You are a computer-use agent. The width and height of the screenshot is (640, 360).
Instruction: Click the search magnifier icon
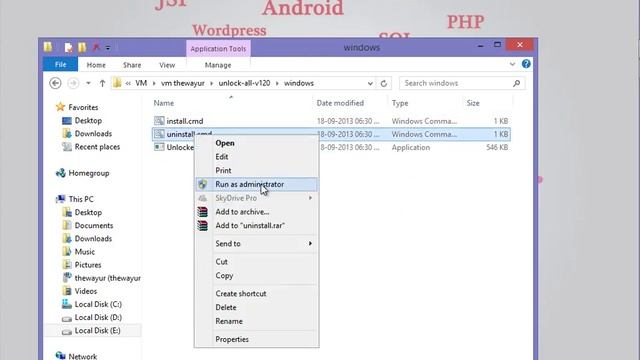coord(516,83)
